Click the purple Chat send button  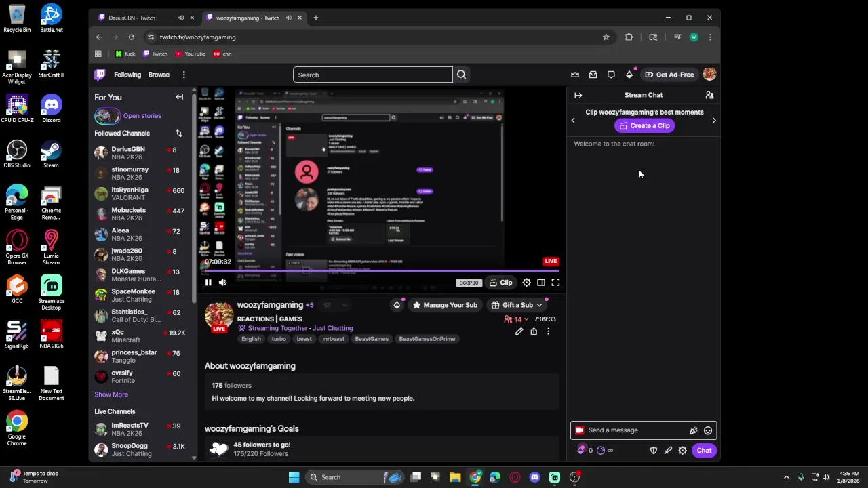[704, 451]
